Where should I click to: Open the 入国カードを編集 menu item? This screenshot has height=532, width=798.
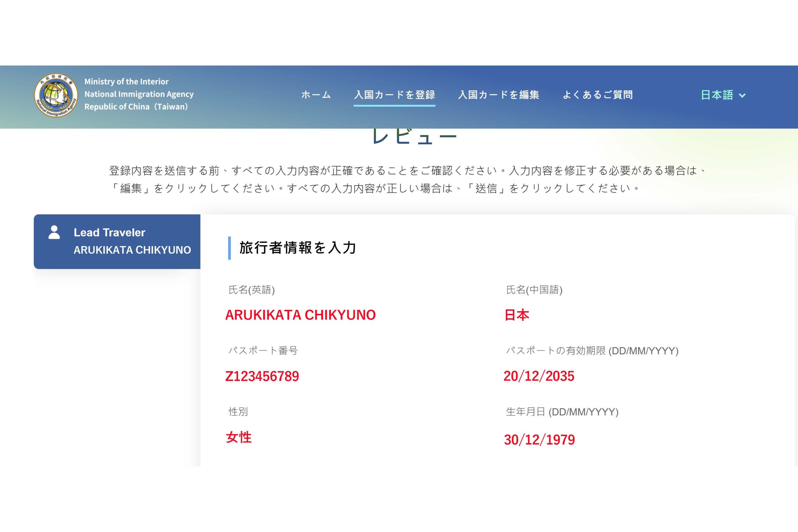click(x=498, y=95)
